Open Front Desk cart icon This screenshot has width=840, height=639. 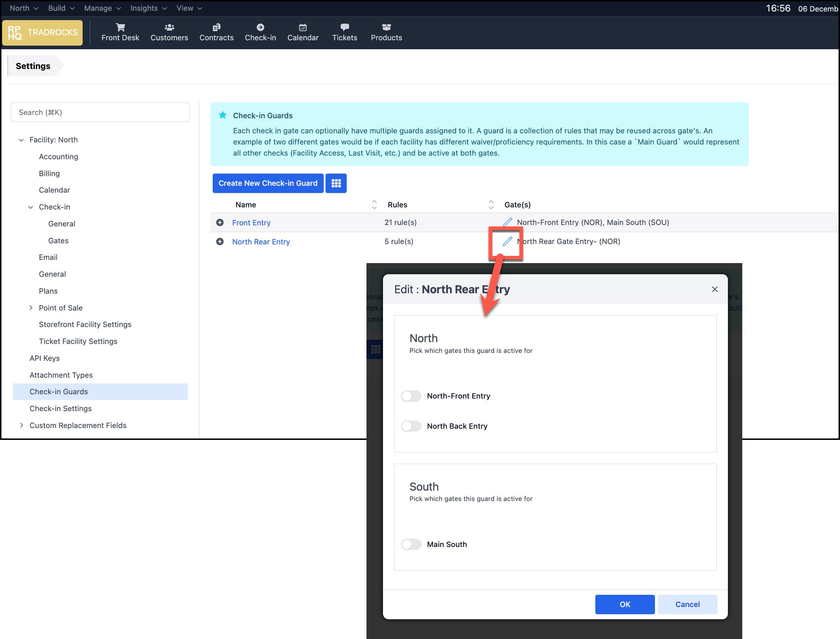pos(120,27)
